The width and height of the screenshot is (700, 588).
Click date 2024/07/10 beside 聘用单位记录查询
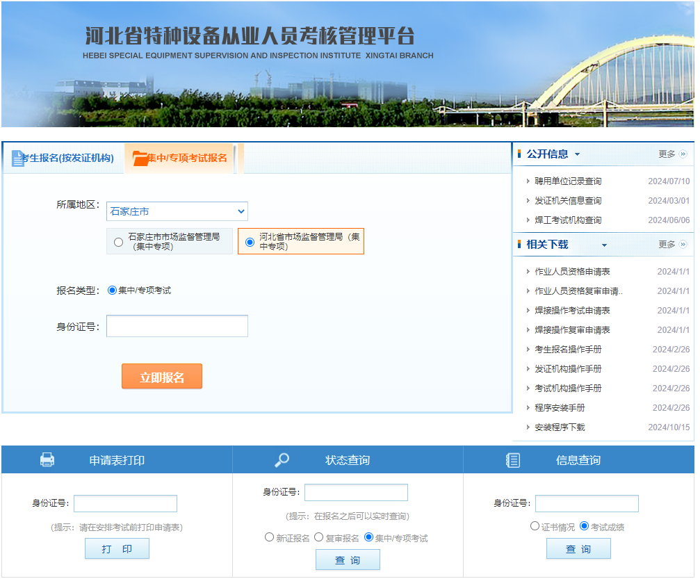(x=669, y=181)
